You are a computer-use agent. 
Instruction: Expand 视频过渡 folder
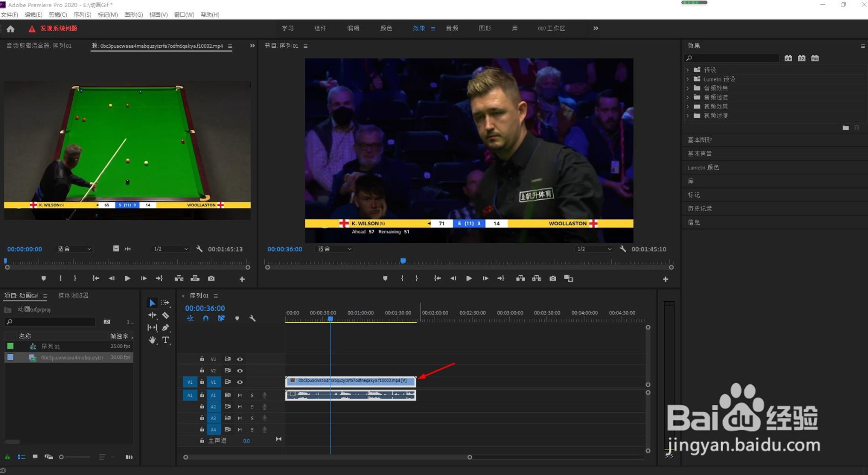687,116
